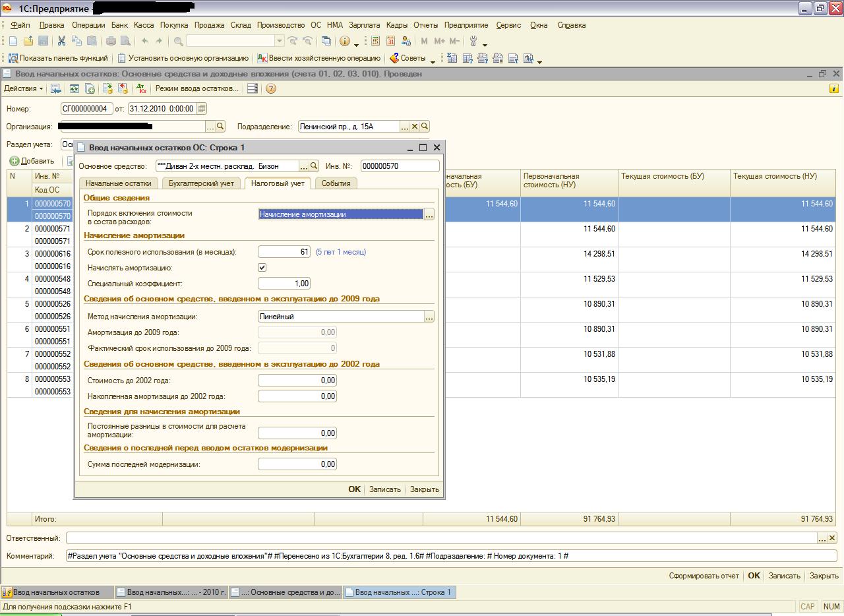
Task: Click the wrench service tools icon
Action: point(473,41)
